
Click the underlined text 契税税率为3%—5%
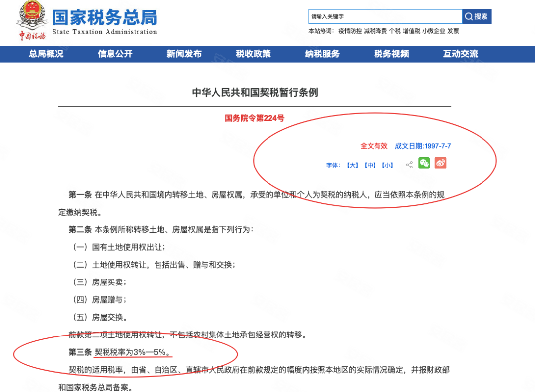(x=133, y=352)
